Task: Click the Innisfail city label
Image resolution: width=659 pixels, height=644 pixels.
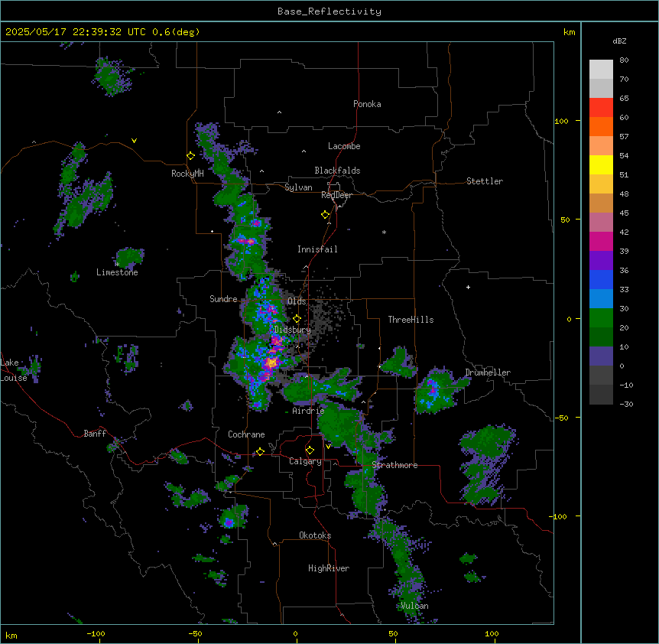Action: click(x=317, y=249)
